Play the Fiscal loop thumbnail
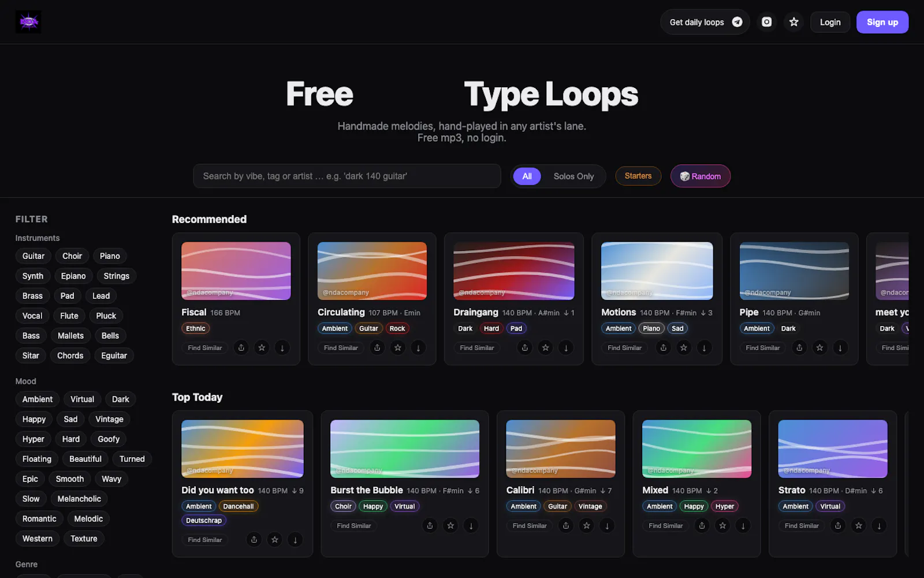This screenshot has width=924, height=578. [x=236, y=271]
